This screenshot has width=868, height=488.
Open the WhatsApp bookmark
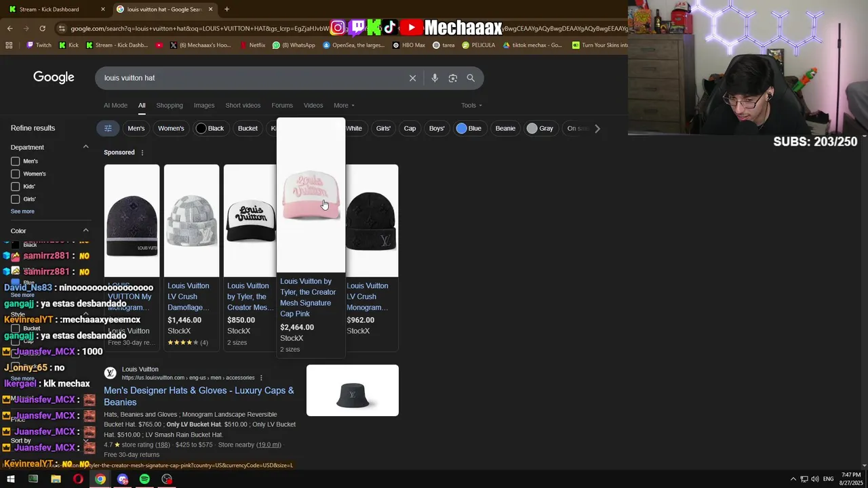(x=294, y=45)
